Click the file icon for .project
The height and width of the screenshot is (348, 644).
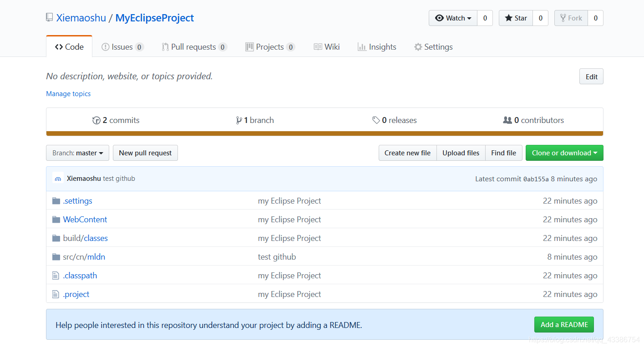tap(56, 294)
